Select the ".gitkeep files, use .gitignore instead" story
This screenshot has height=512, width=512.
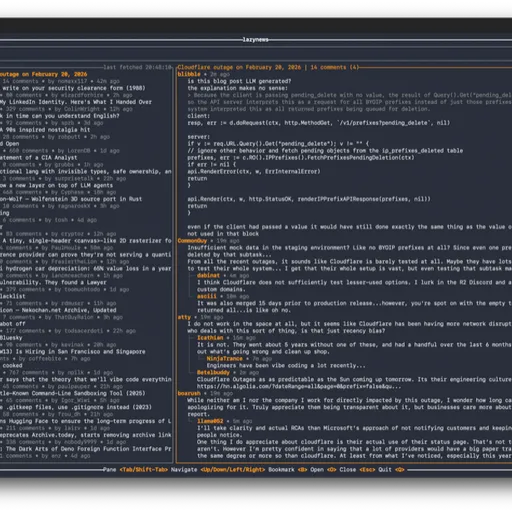76,407
